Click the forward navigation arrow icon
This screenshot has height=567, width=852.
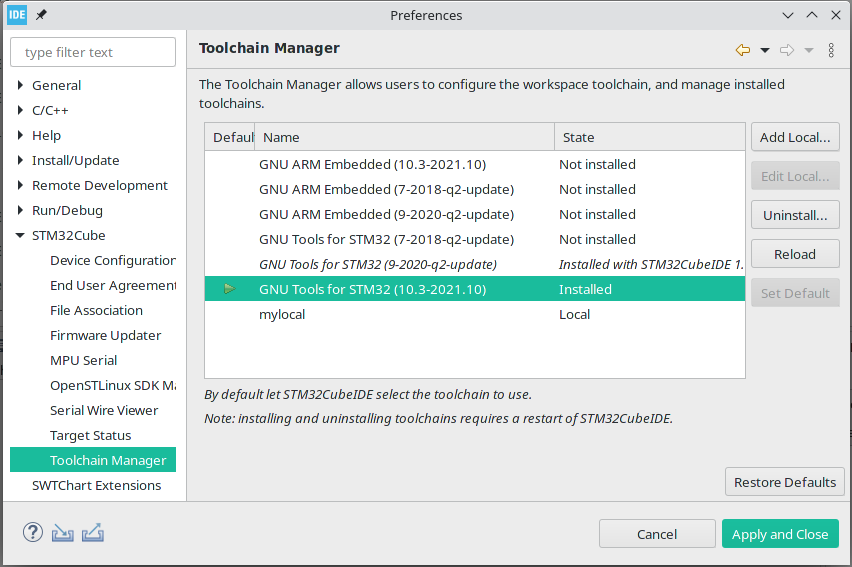787,50
